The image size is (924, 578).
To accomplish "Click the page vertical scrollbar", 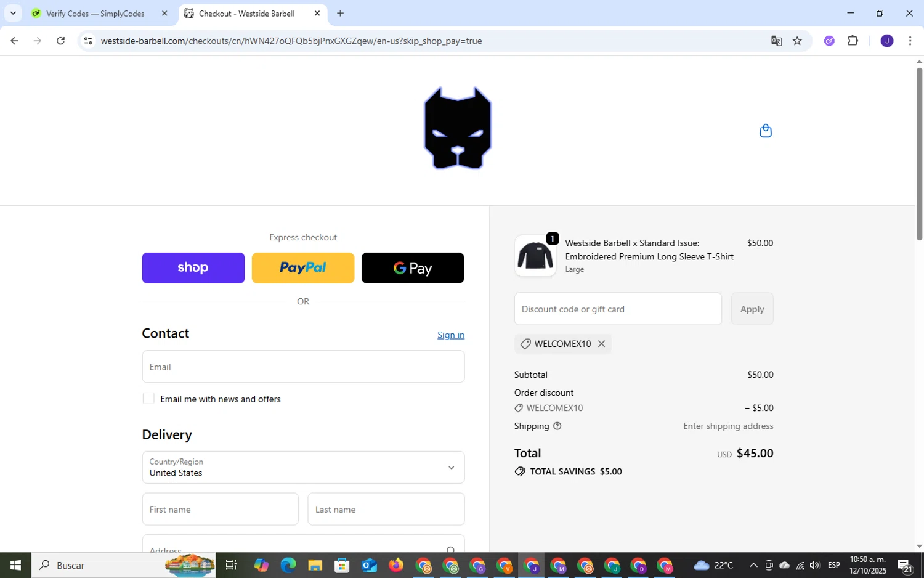I will (919, 154).
